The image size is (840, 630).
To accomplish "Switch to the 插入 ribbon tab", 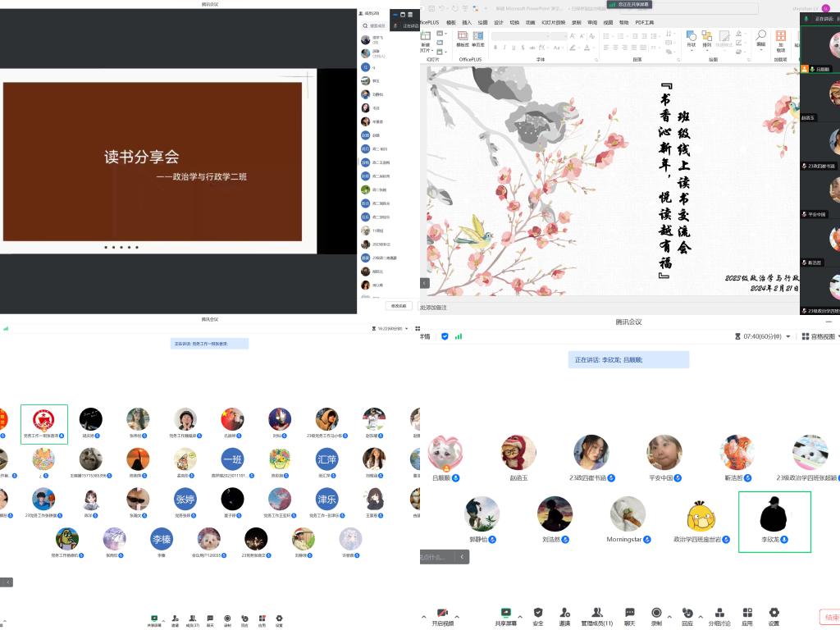I will [x=467, y=22].
